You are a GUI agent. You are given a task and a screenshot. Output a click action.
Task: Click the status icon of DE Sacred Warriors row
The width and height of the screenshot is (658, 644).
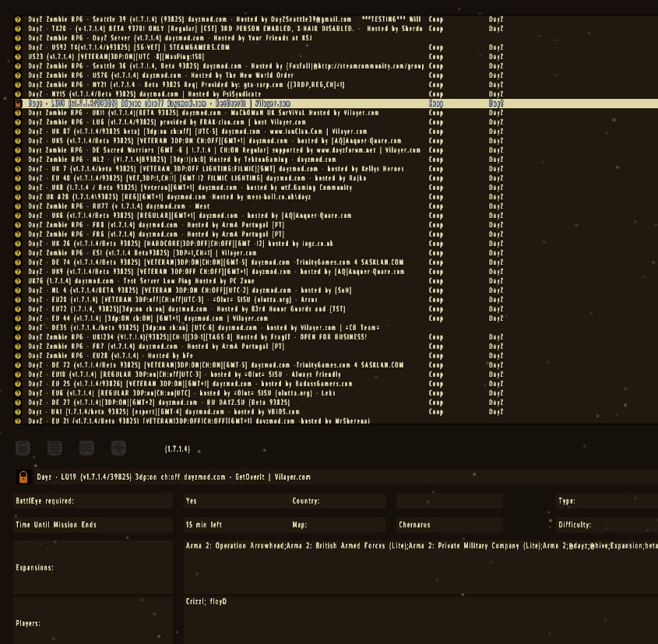(x=18, y=150)
